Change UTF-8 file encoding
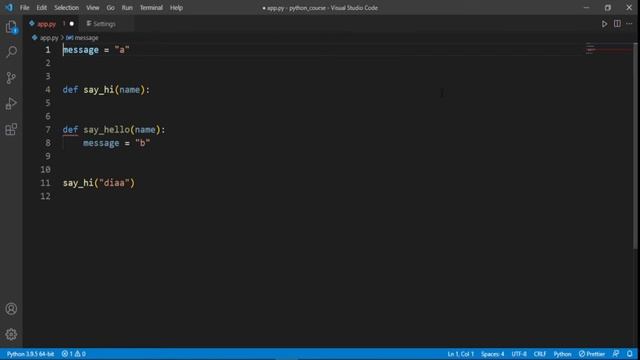The height and width of the screenshot is (360, 640). coord(519,354)
